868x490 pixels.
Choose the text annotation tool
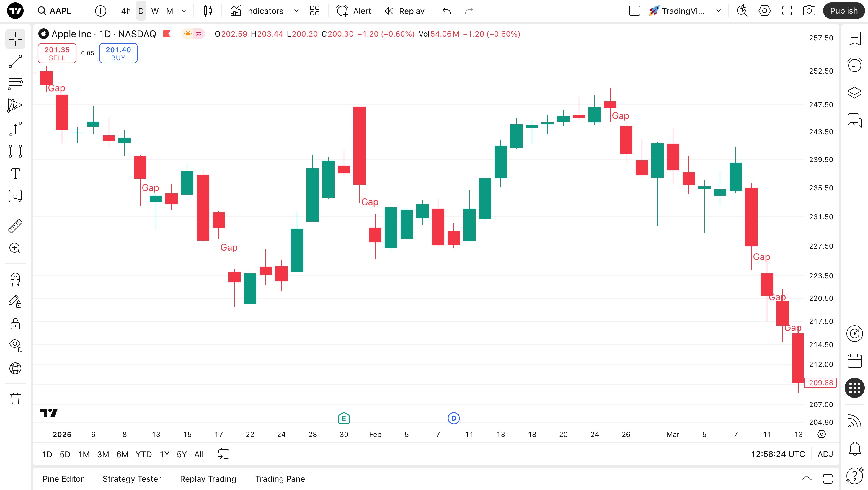click(15, 174)
